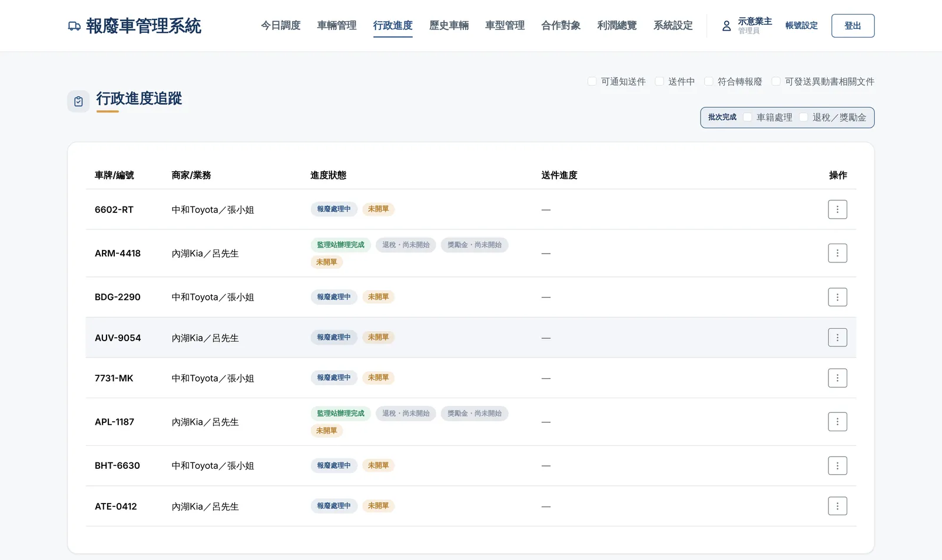Screen dimensions: 942x560
Task: Select the 行政進度 nav tab
Action: [393, 25]
